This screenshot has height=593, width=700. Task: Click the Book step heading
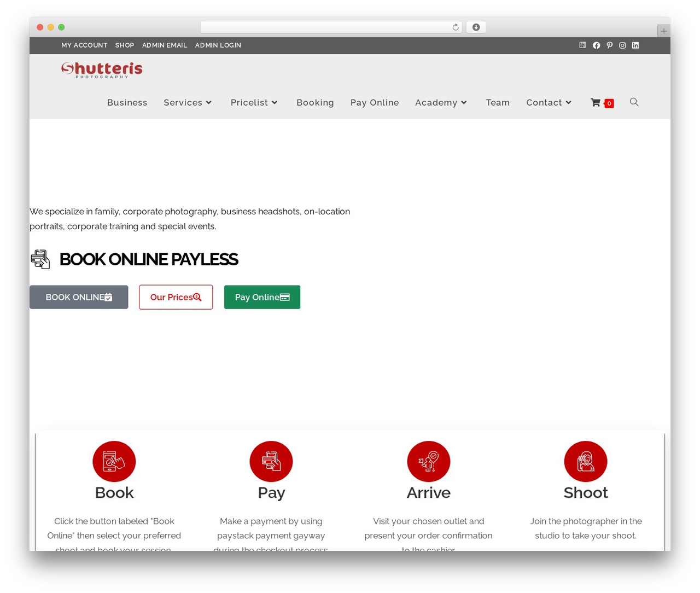(x=114, y=493)
